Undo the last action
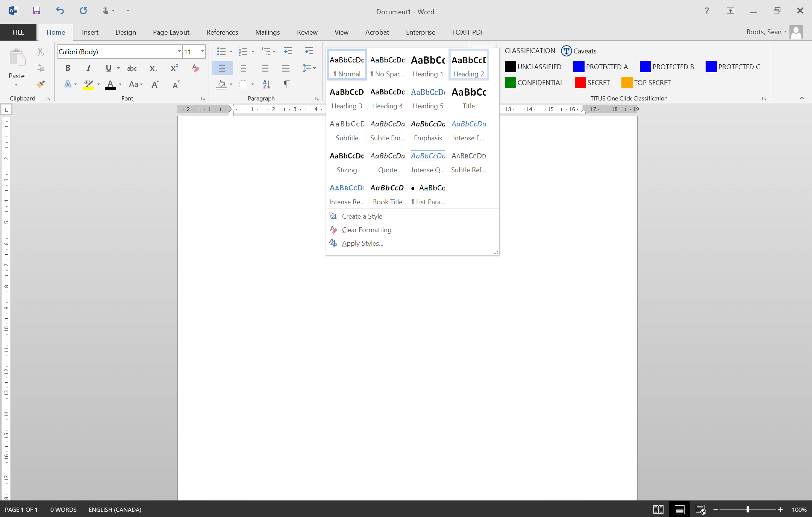This screenshot has height=517, width=812. (60, 11)
